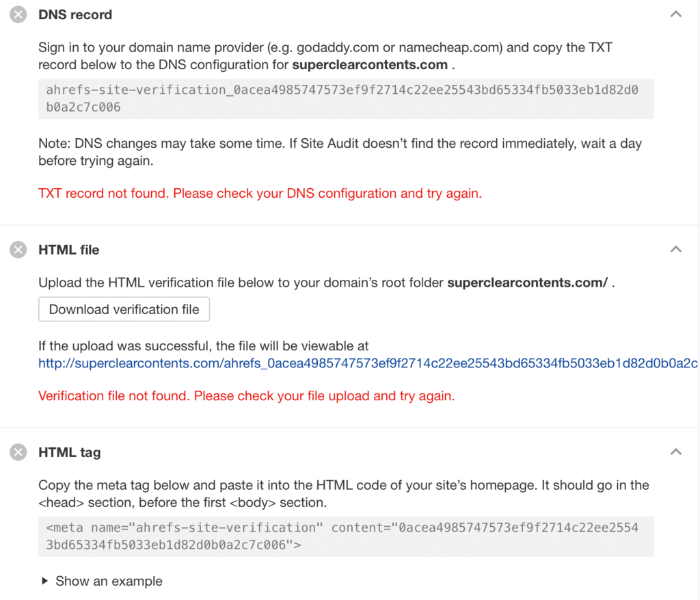Open the superclearcontents.com ahrefs verification file link
The width and height of the screenshot is (700, 600).
[368, 363]
